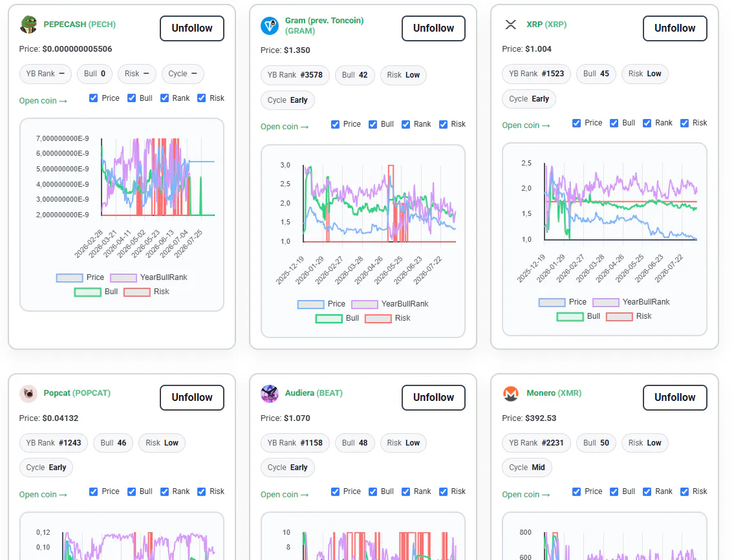Open coin link for Gram
Screen dimensions: 734x560
tap(285, 127)
